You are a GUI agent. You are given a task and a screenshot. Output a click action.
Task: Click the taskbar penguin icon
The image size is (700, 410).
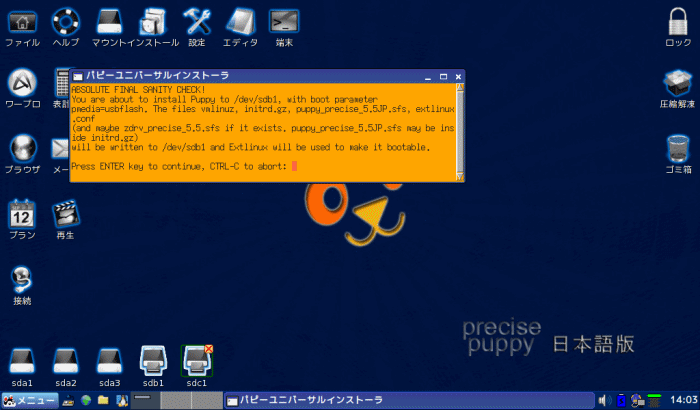[x=121, y=401]
